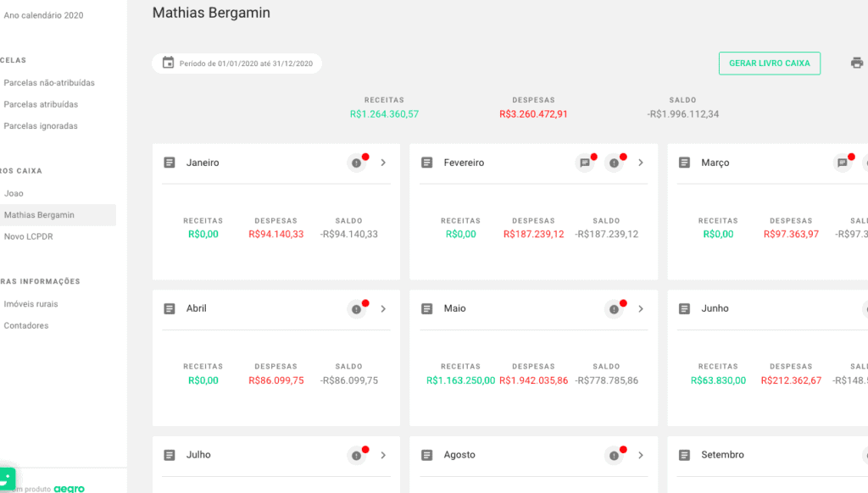The image size is (868, 493).
Task: Open Março comments chat icon
Action: point(843,163)
